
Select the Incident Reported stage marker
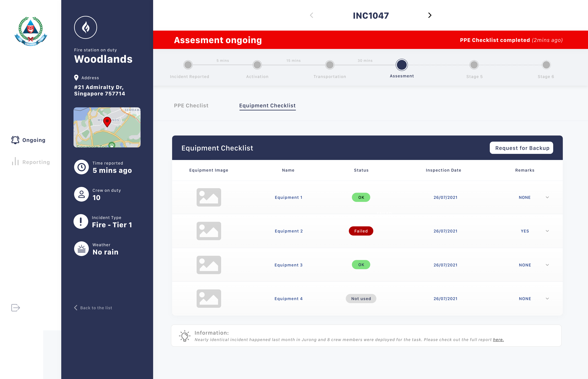(188, 65)
